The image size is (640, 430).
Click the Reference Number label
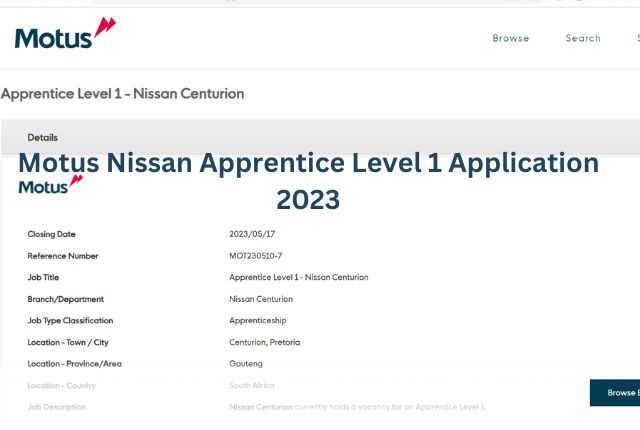click(x=63, y=256)
